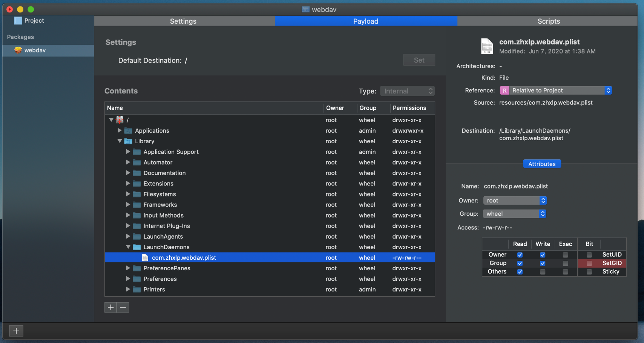644x343 pixels.
Task: Select the com.zhxlp.webdav.plist row name
Action: [184, 257]
